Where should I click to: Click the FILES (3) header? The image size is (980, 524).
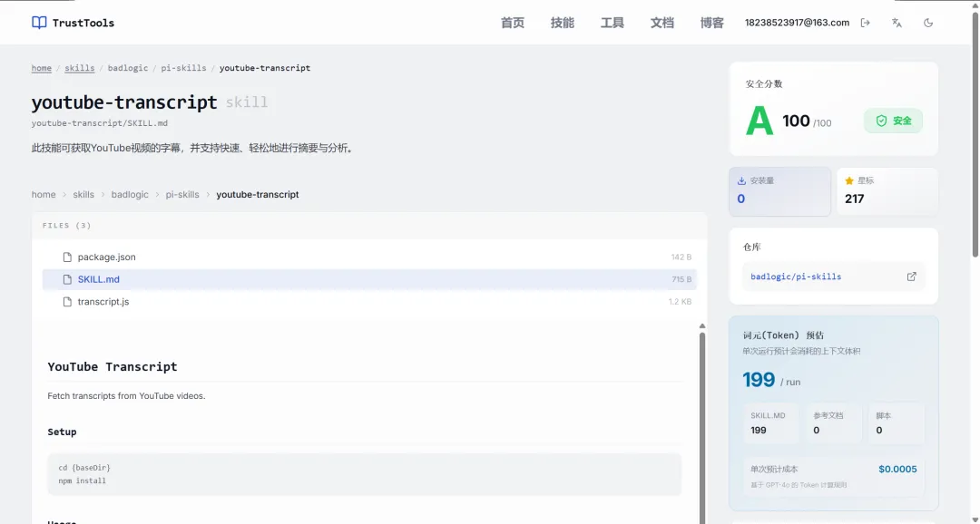pos(67,226)
